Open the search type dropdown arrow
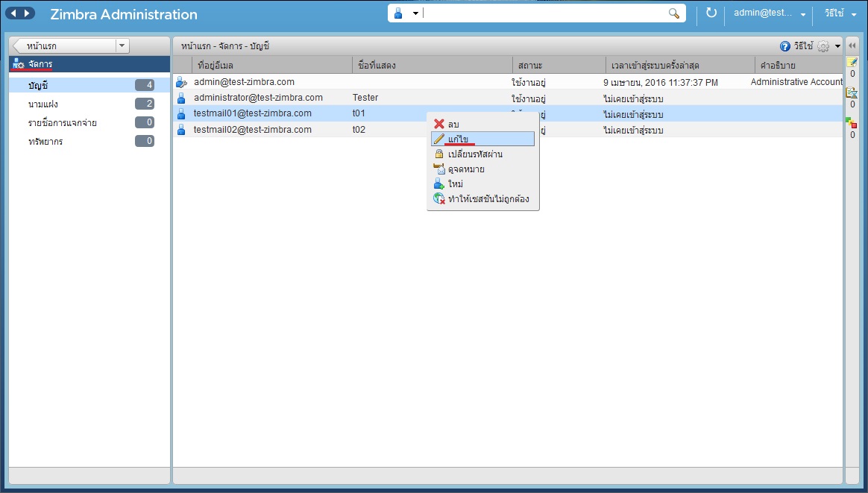This screenshot has height=493, width=868. click(x=415, y=13)
